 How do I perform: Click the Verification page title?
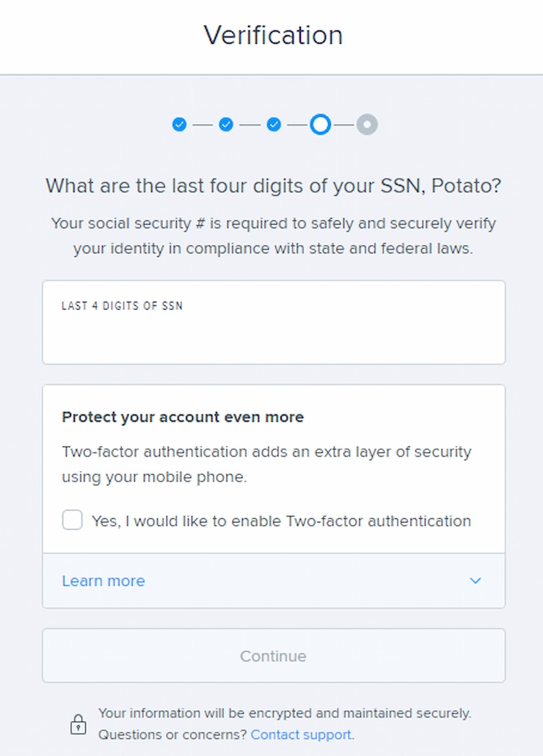point(273,35)
